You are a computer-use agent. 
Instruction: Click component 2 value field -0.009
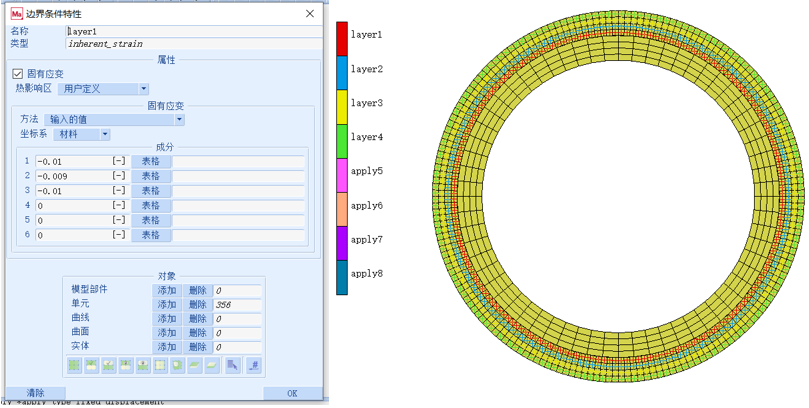click(81, 176)
